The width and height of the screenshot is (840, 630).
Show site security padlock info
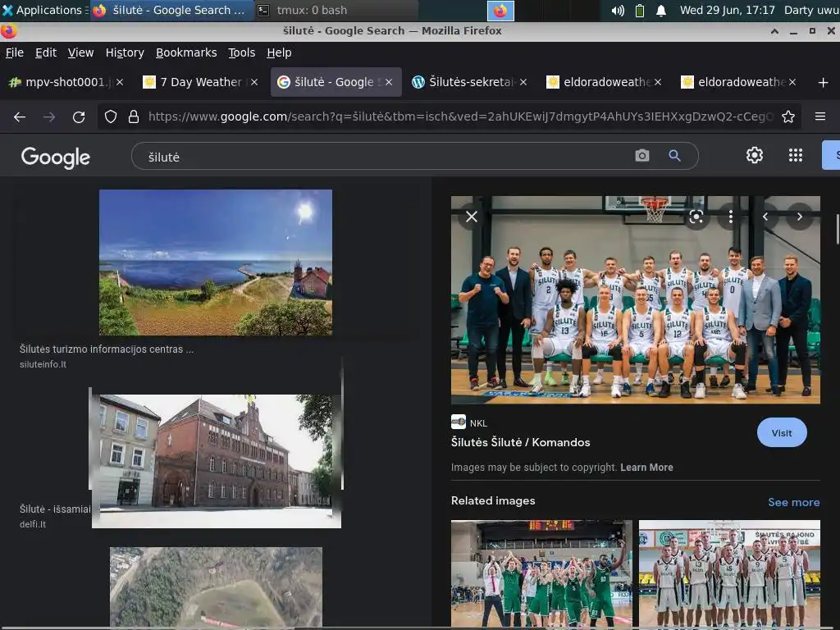134,116
